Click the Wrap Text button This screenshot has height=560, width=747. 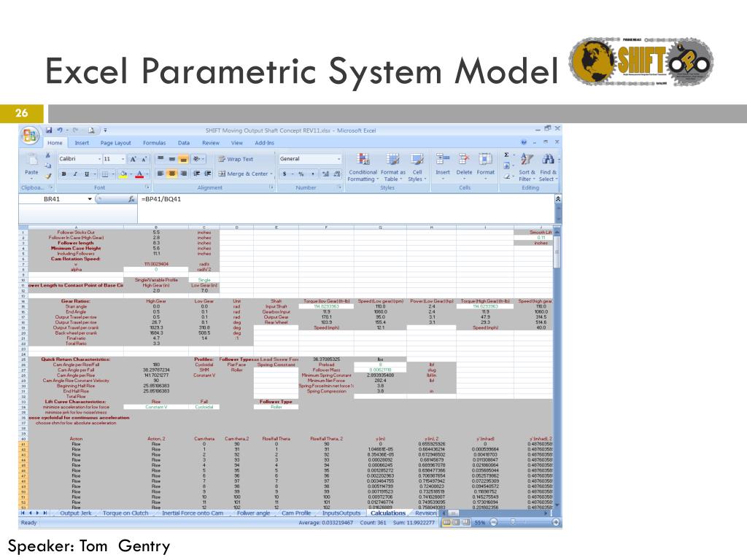pyautogui.click(x=234, y=159)
